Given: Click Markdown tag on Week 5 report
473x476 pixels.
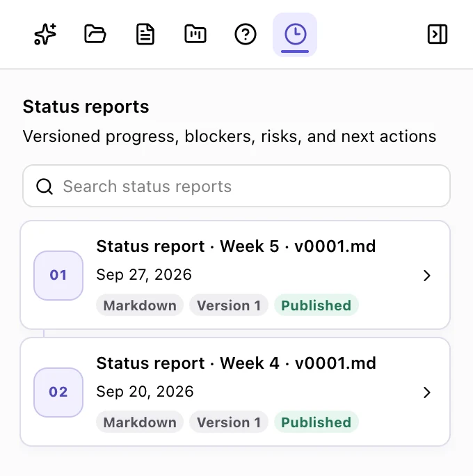Looking at the screenshot, I should coord(140,305).
